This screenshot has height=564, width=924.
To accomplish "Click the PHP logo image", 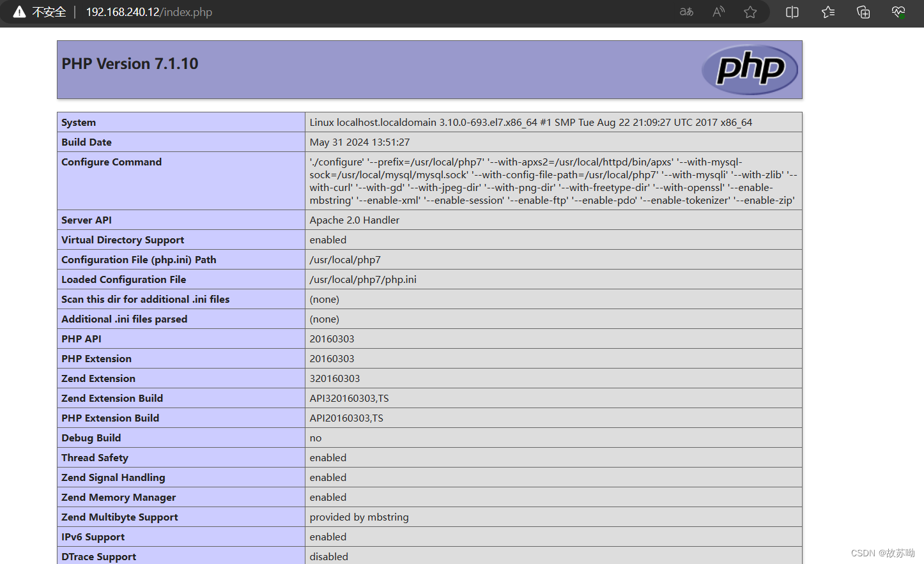I will point(750,70).
